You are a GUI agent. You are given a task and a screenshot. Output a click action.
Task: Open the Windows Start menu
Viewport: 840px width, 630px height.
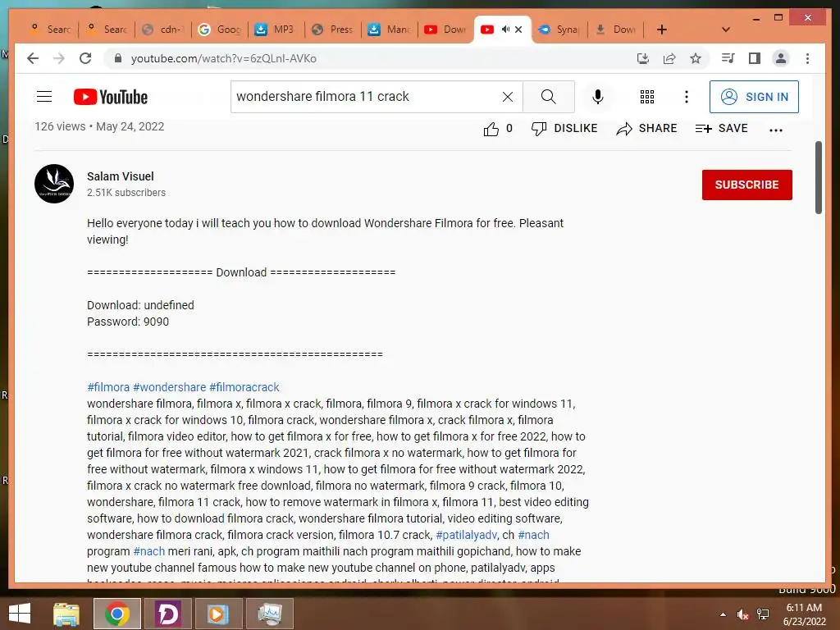click(20, 614)
